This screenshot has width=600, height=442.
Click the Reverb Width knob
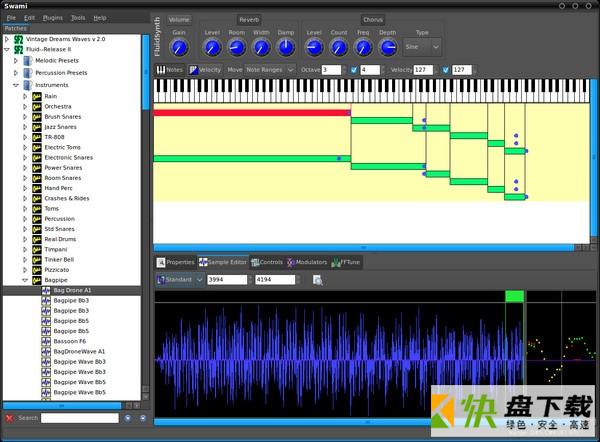(261, 47)
